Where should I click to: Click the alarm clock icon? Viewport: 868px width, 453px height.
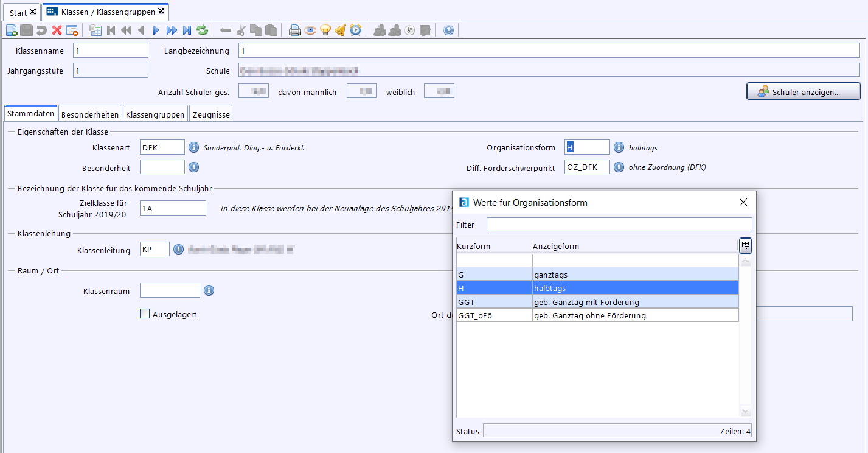pyautogui.click(x=356, y=30)
